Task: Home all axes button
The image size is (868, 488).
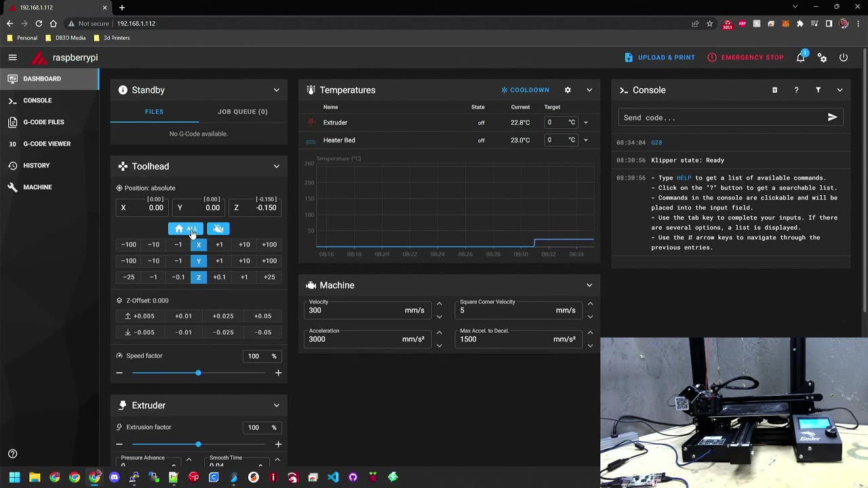Action: point(185,228)
